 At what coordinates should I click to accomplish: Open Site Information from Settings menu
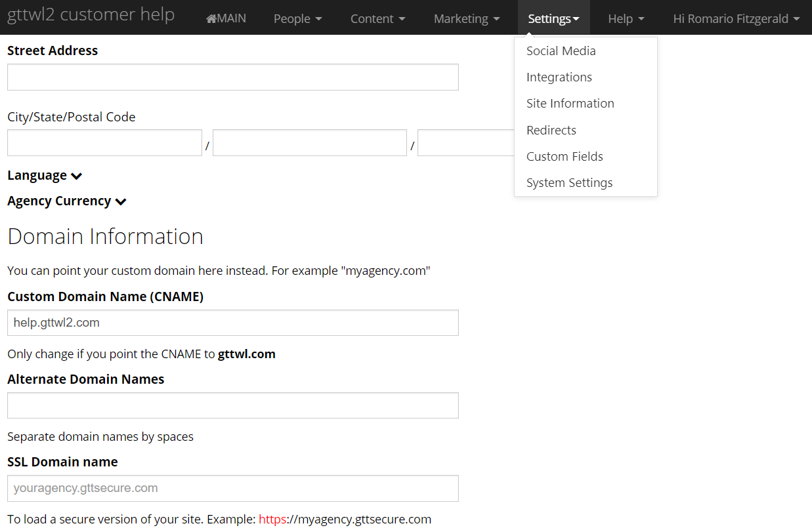tap(570, 104)
